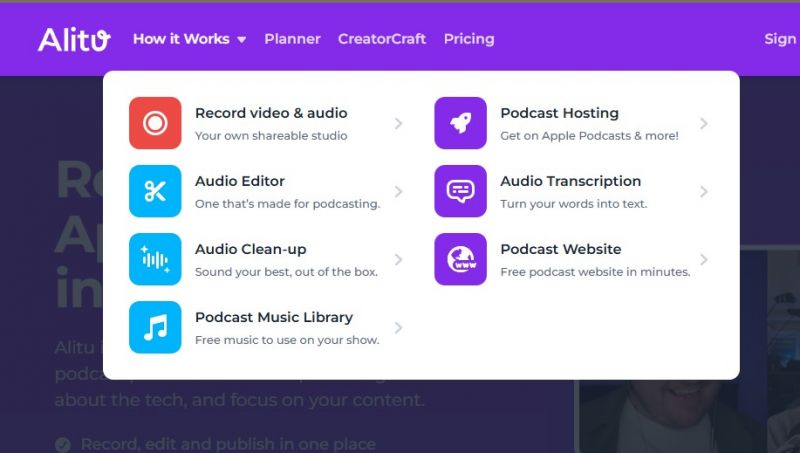
Task: Open the Planner nav item
Action: pyautogui.click(x=292, y=39)
